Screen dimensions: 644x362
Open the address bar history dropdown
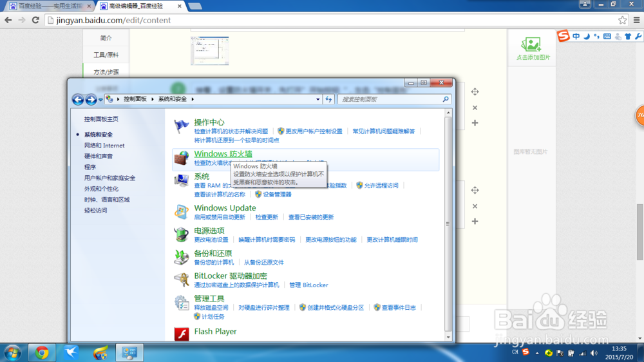(x=318, y=99)
